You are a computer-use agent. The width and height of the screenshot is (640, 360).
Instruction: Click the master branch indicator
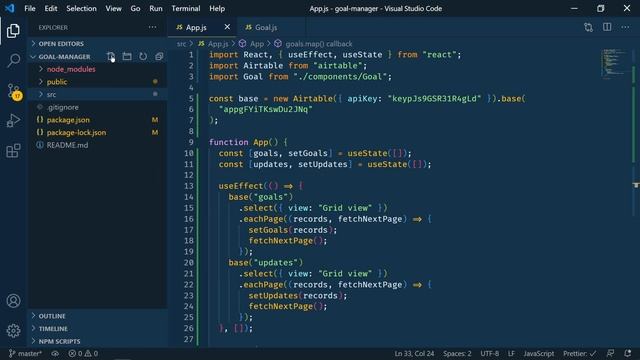point(25,353)
